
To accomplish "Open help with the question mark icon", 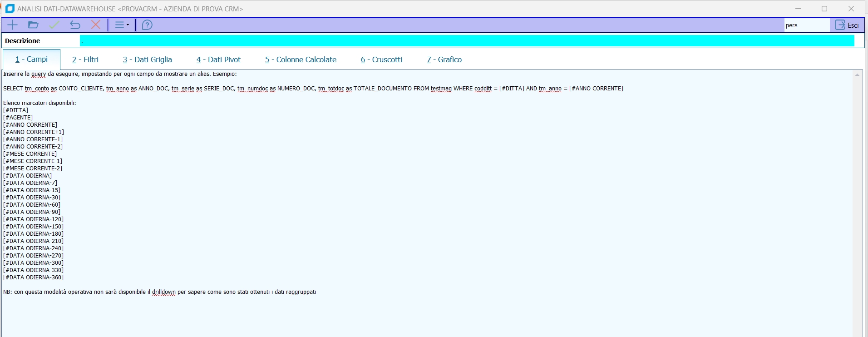I will click(x=147, y=25).
